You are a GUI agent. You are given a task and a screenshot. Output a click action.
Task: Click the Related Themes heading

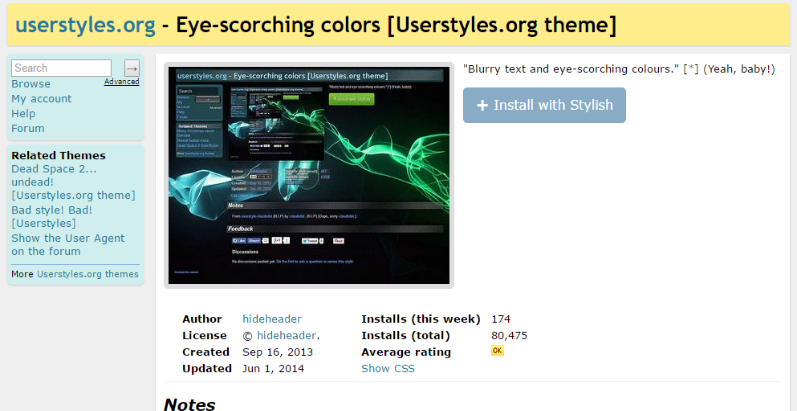tap(58, 155)
